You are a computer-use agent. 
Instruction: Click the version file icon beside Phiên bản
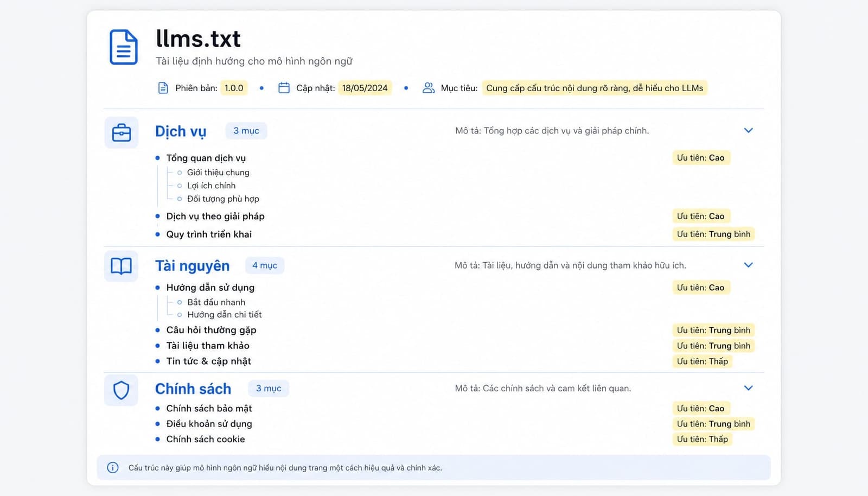pos(163,88)
